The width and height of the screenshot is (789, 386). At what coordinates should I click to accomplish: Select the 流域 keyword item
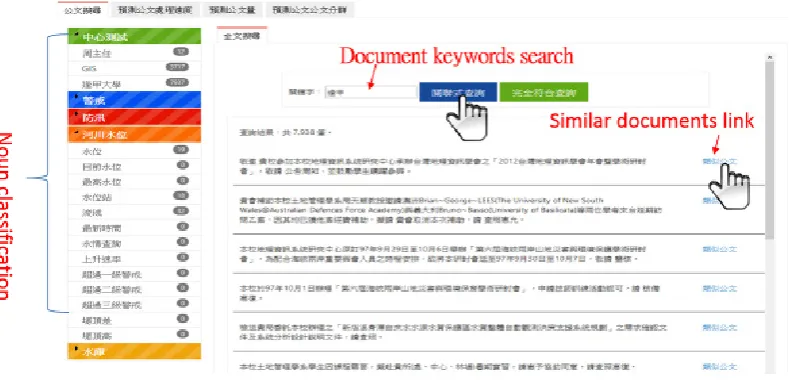pos(134,213)
